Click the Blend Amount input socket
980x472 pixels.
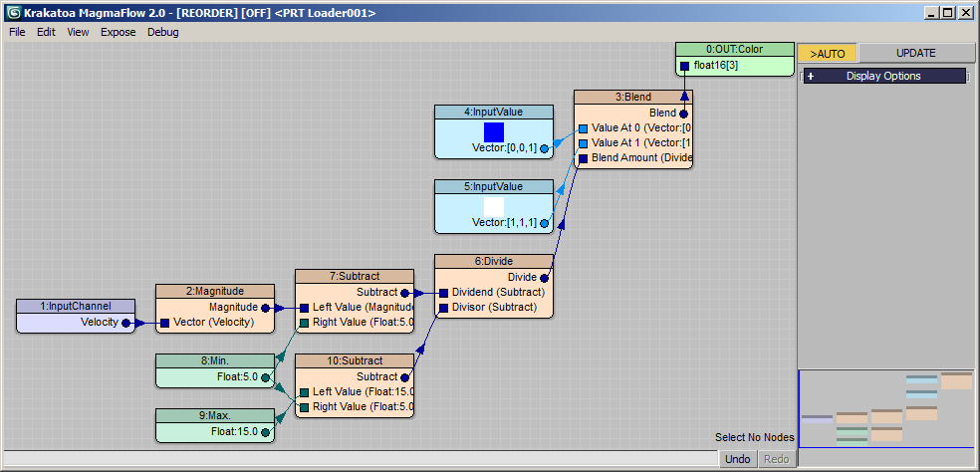tap(583, 158)
